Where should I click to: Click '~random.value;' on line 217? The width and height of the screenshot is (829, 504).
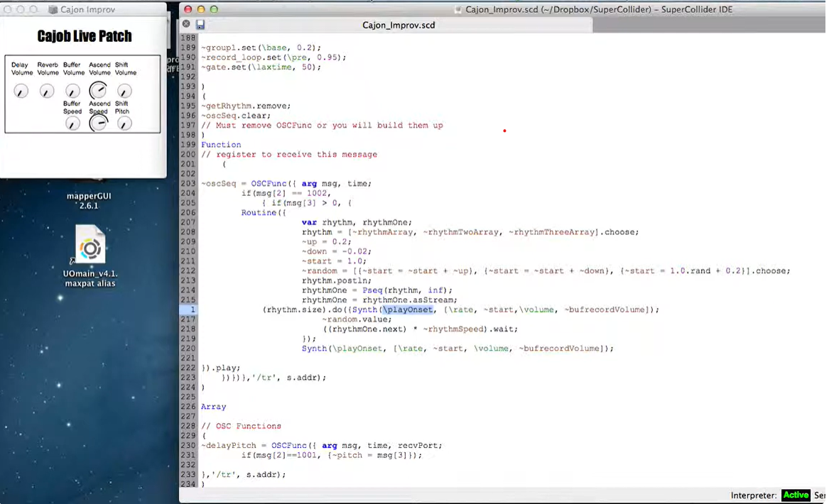tap(357, 319)
